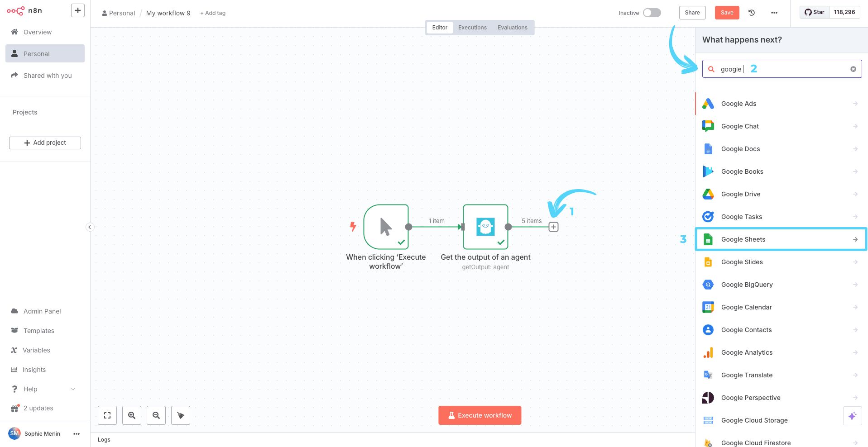The image size is (868, 447).
Task: Expand the Help menu chevron
Action: coord(73,389)
